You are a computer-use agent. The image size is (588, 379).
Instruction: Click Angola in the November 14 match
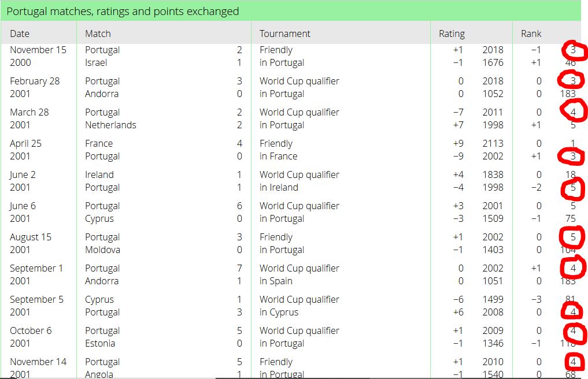[x=99, y=374]
